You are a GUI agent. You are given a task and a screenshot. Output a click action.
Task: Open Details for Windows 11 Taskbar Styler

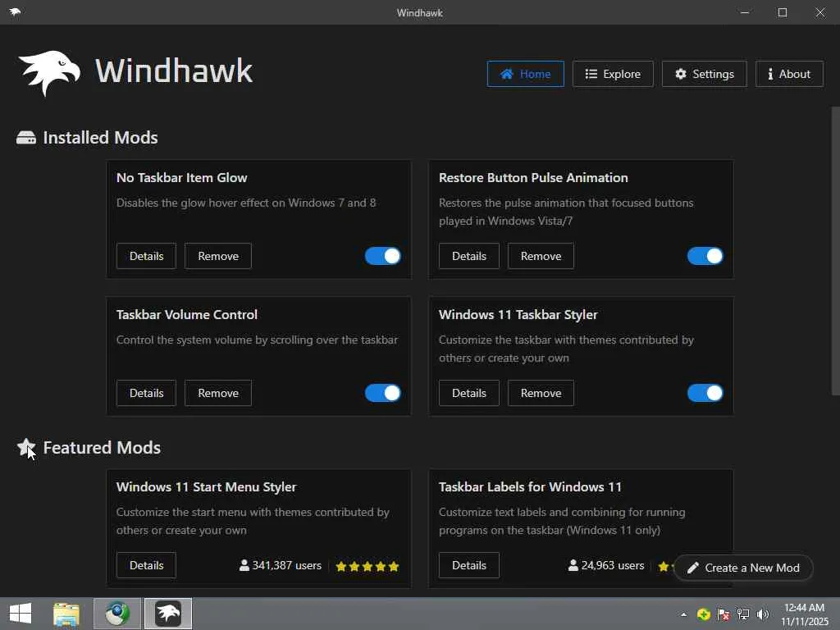tap(468, 393)
